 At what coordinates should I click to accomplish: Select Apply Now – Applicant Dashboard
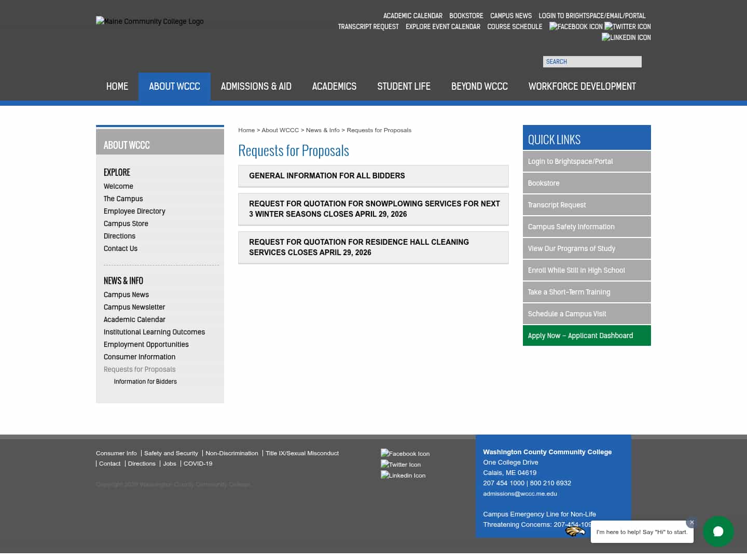(580, 335)
